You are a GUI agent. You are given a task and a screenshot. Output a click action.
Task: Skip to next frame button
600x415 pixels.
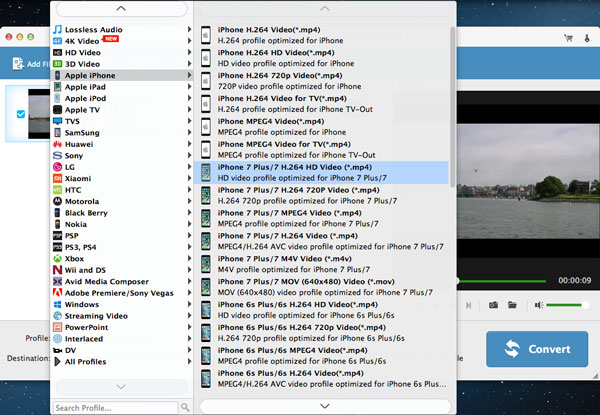[x=468, y=305]
